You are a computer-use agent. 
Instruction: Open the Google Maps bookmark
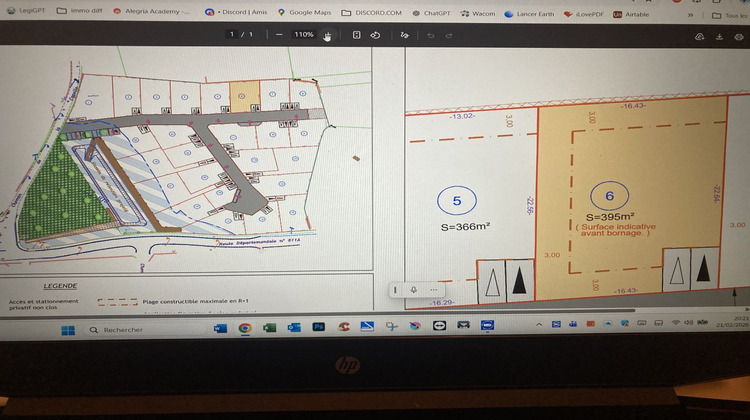(x=305, y=14)
